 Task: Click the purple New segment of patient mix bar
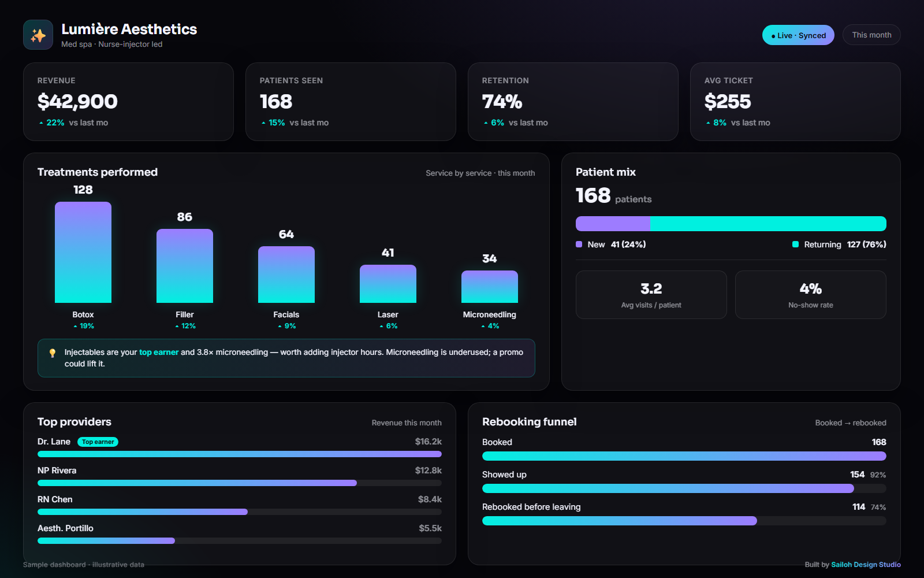click(x=613, y=224)
